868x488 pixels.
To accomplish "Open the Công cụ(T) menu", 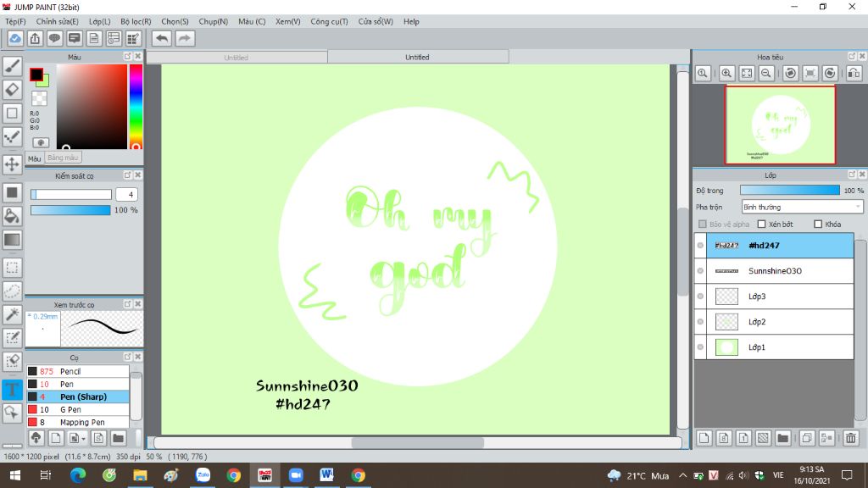I will [x=329, y=21].
